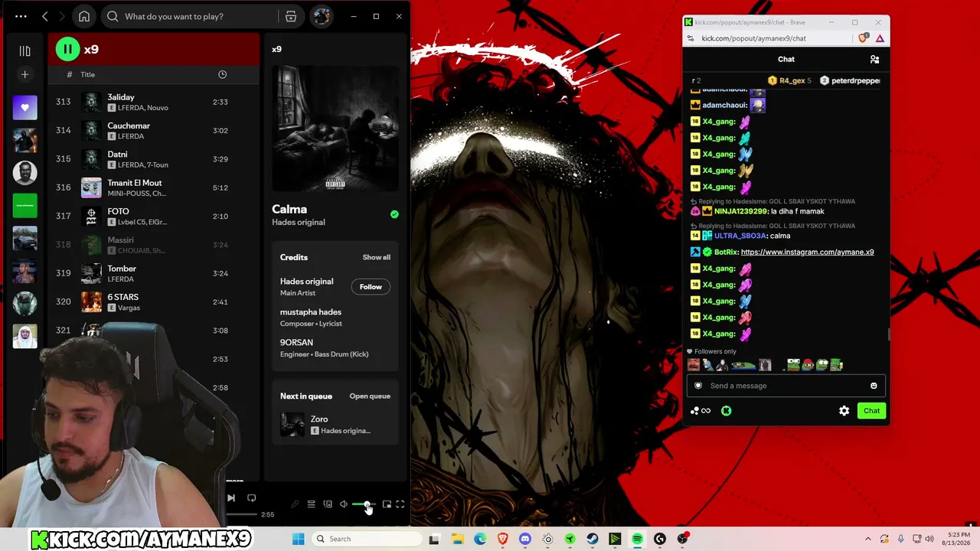This screenshot has height=551, width=980.
Task: Open the Instagram link posted by BotRix
Action: tap(807, 252)
